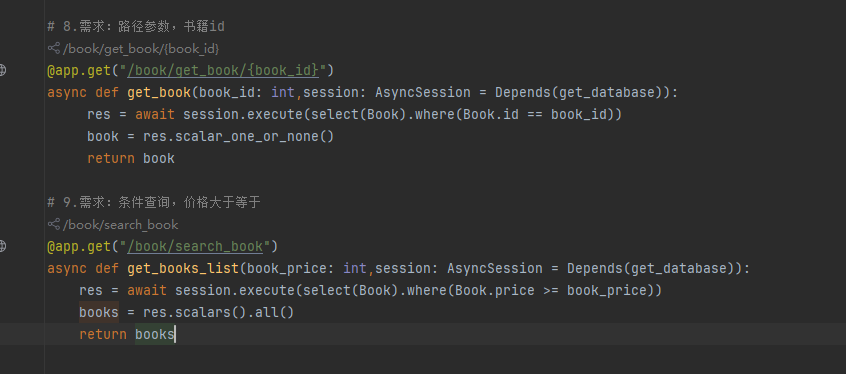Click "return book" statement

point(131,158)
